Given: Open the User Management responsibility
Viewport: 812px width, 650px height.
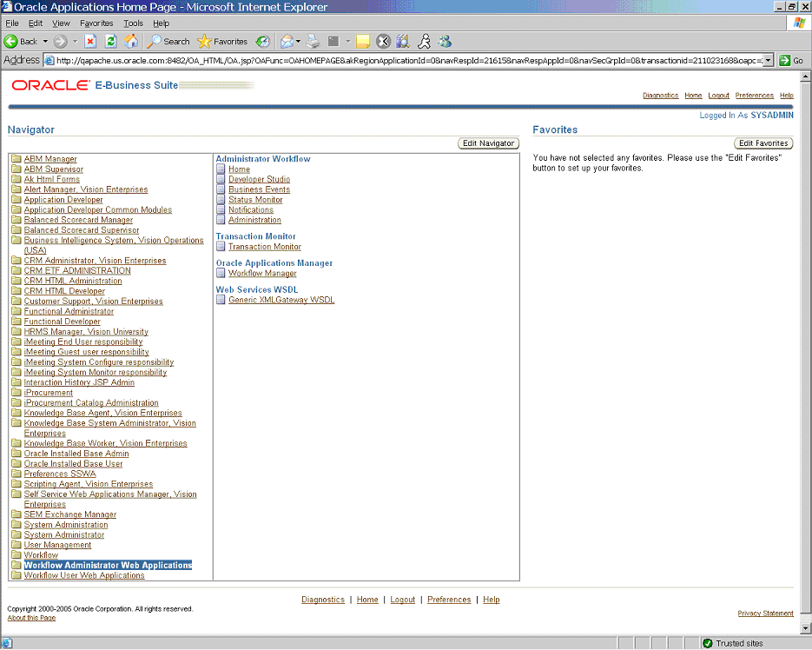Looking at the screenshot, I should (x=57, y=545).
